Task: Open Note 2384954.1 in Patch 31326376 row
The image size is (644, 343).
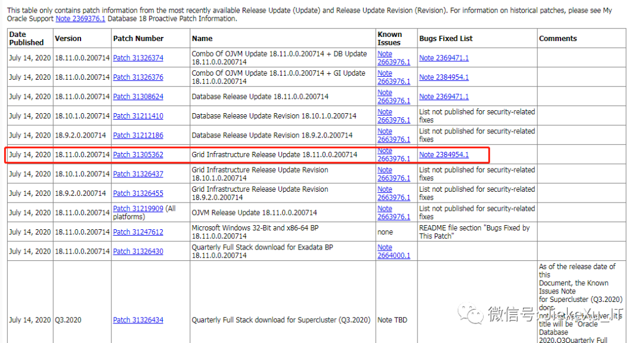Action: [444, 77]
